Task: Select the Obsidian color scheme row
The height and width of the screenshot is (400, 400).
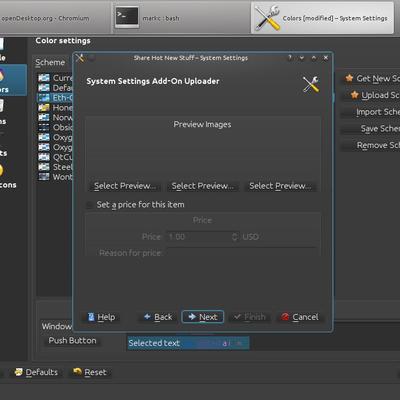Action: click(x=55, y=127)
